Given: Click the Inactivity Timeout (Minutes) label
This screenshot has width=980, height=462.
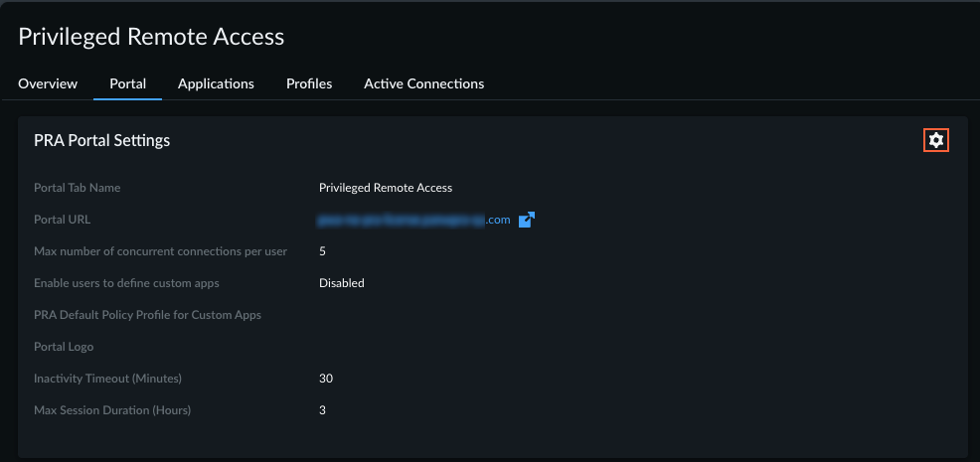Looking at the screenshot, I should coord(107,379).
